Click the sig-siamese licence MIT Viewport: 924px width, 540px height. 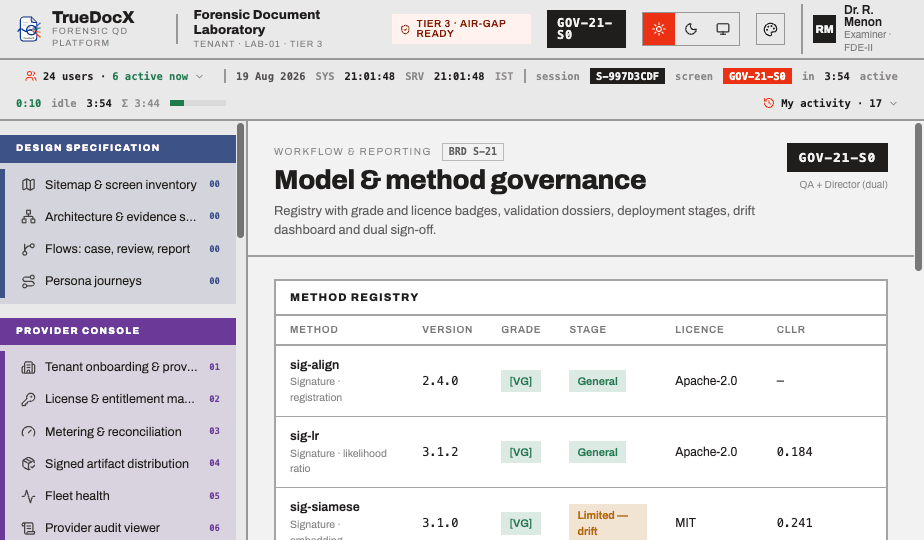point(685,523)
